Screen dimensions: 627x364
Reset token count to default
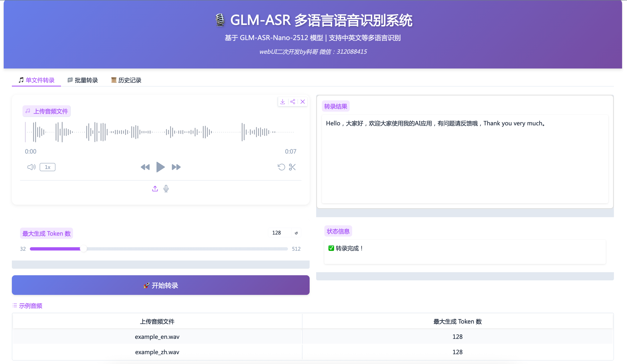click(x=296, y=233)
